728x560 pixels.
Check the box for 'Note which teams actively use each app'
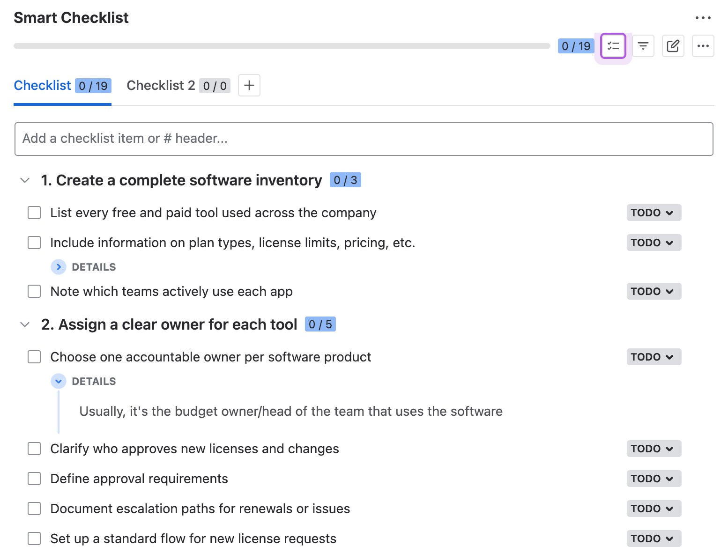[34, 291]
